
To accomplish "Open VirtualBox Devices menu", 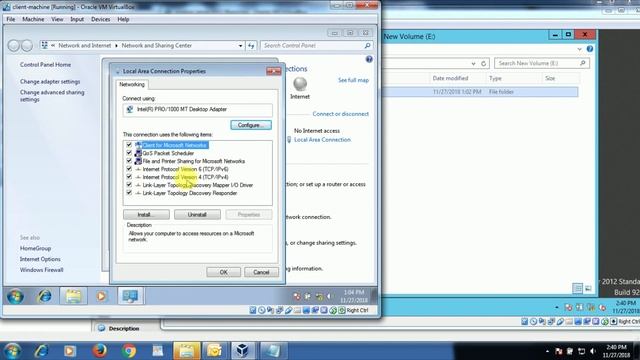I will (100, 19).
